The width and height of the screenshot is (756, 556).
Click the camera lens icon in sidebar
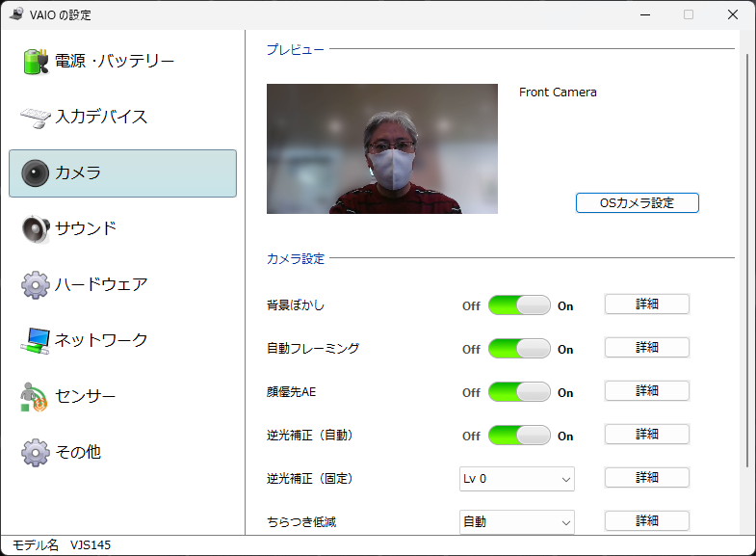(x=36, y=173)
